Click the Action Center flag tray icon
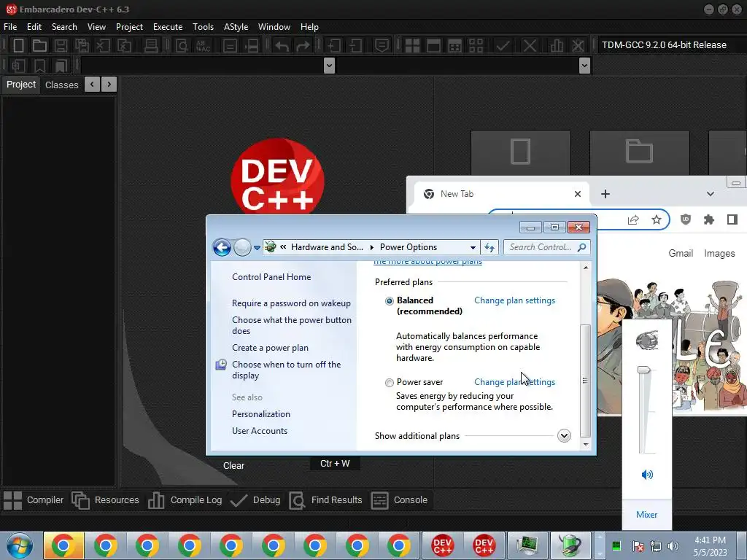Viewport: 747px width, 560px height. click(638, 546)
